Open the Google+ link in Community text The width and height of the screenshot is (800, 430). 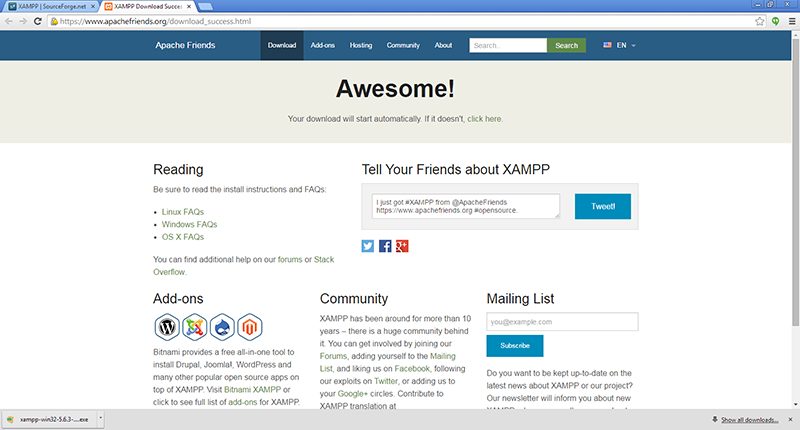tap(353, 394)
